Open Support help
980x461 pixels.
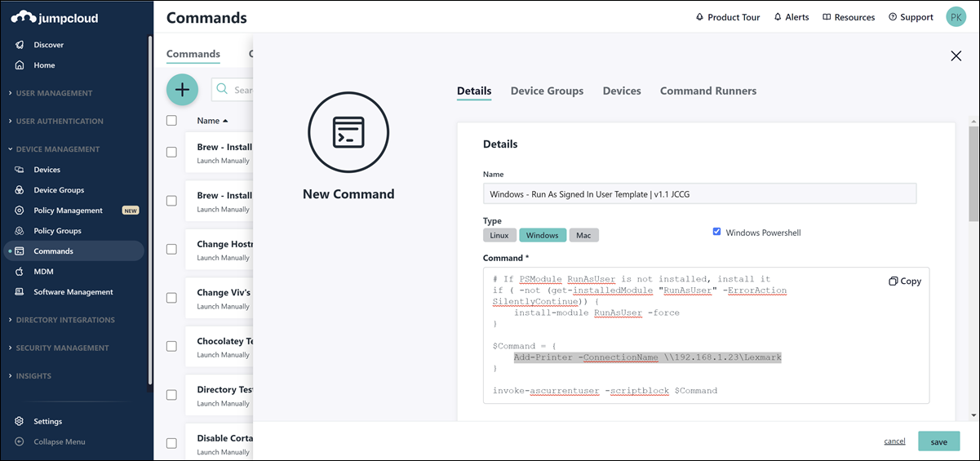pyautogui.click(x=911, y=17)
